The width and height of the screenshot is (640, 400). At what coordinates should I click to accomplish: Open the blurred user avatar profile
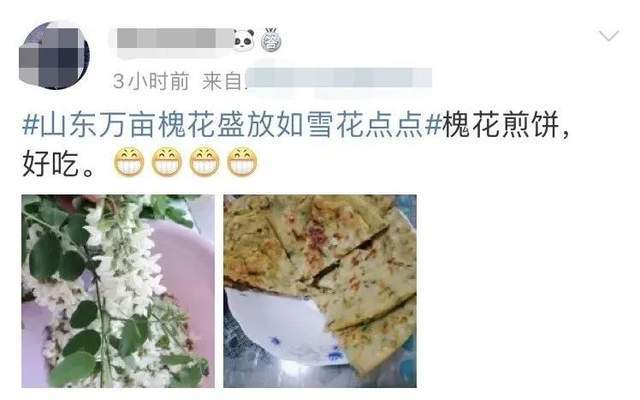pos(54,55)
